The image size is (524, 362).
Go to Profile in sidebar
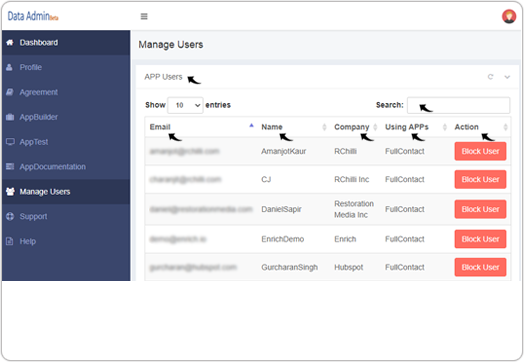click(x=66, y=67)
